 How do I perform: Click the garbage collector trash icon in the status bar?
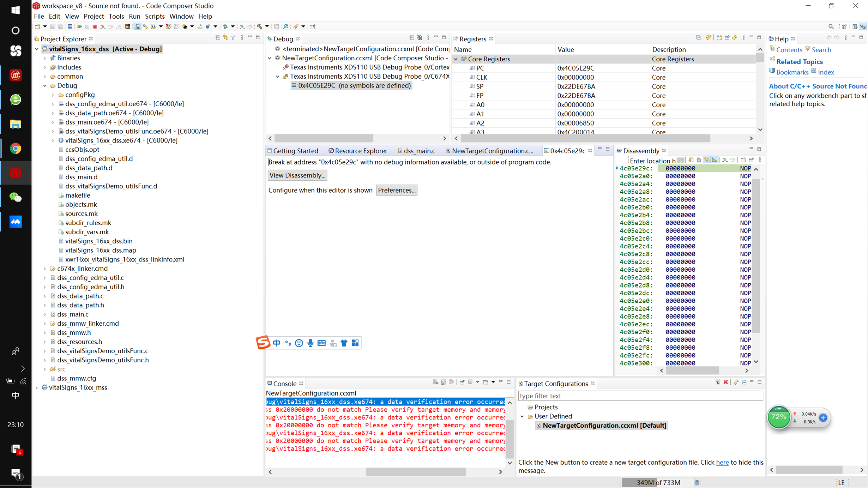pyautogui.click(x=697, y=482)
